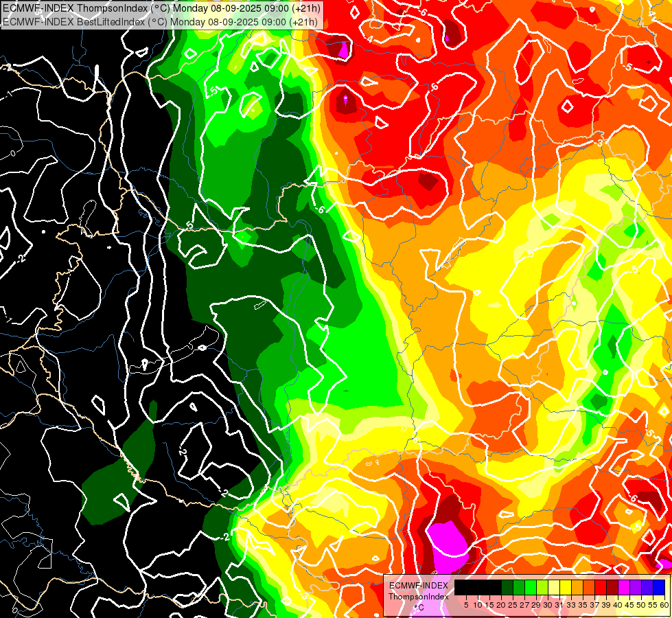The image size is (672, 618).
Task: Select the pale yellow 30–31 legend swatch
Action: [554, 587]
